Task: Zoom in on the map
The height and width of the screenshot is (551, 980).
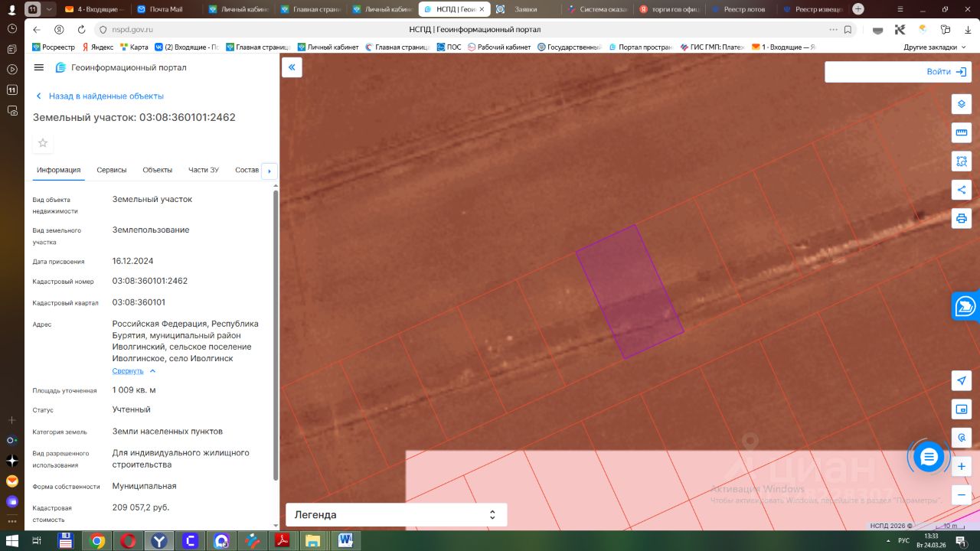Action: click(962, 466)
